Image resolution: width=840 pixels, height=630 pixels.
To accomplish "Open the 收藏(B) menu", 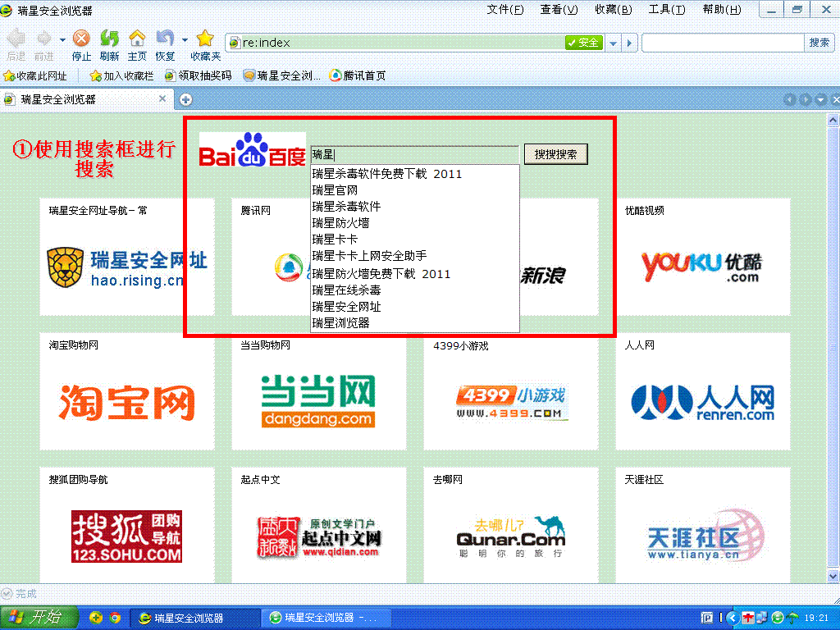I will pos(614,10).
